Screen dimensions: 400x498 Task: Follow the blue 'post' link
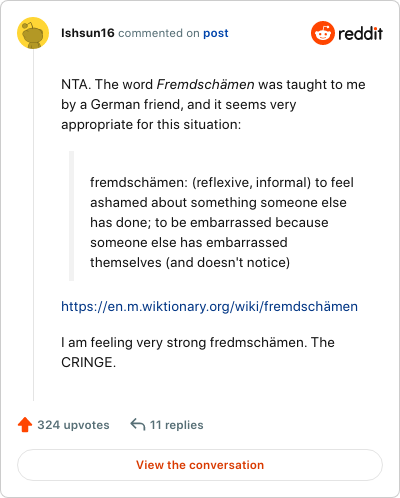click(x=216, y=33)
